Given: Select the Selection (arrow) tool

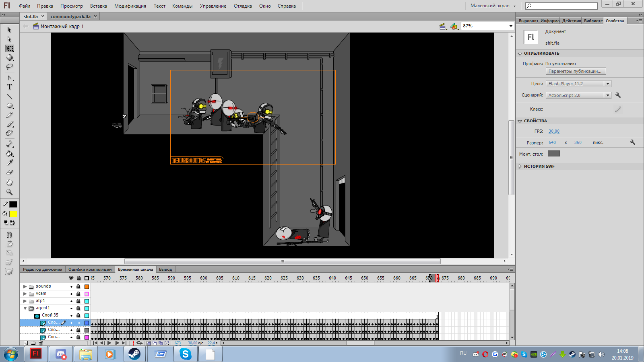Looking at the screenshot, I should 9,30.
